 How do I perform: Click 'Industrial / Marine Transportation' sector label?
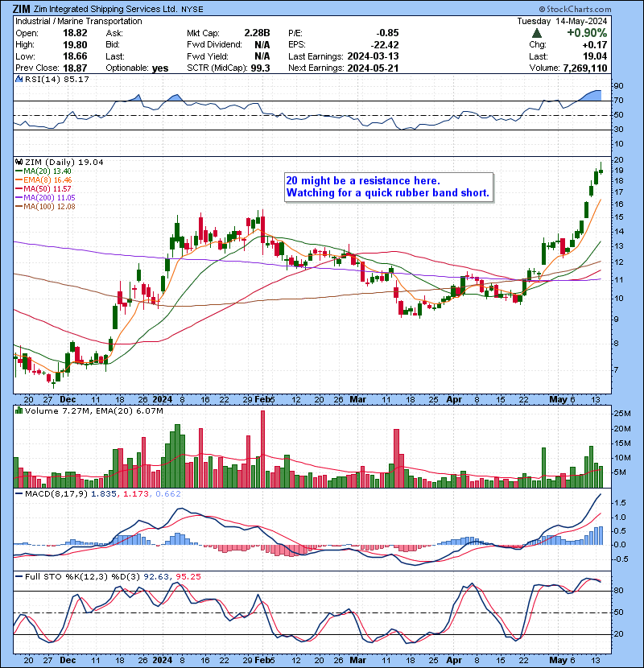pos(78,21)
